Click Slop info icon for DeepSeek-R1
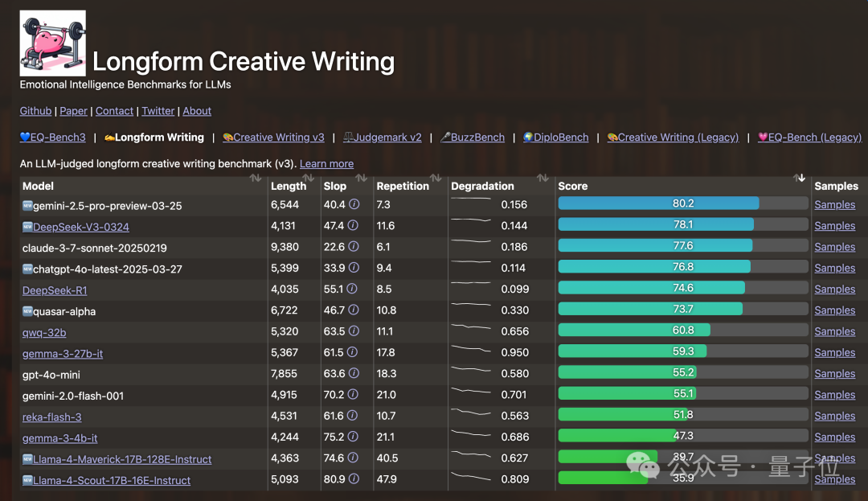 tap(351, 289)
